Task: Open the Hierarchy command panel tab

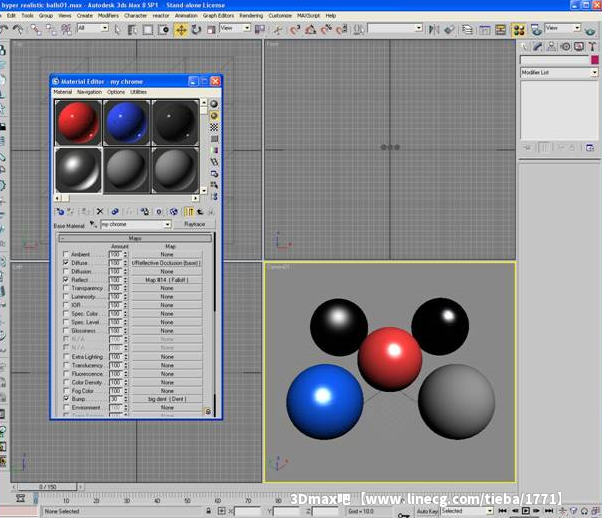Action: (x=551, y=47)
